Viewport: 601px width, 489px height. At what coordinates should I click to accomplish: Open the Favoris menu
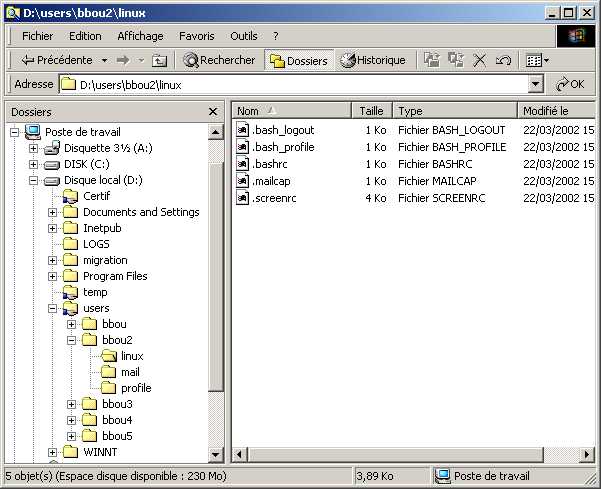click(x=197, y=36)
